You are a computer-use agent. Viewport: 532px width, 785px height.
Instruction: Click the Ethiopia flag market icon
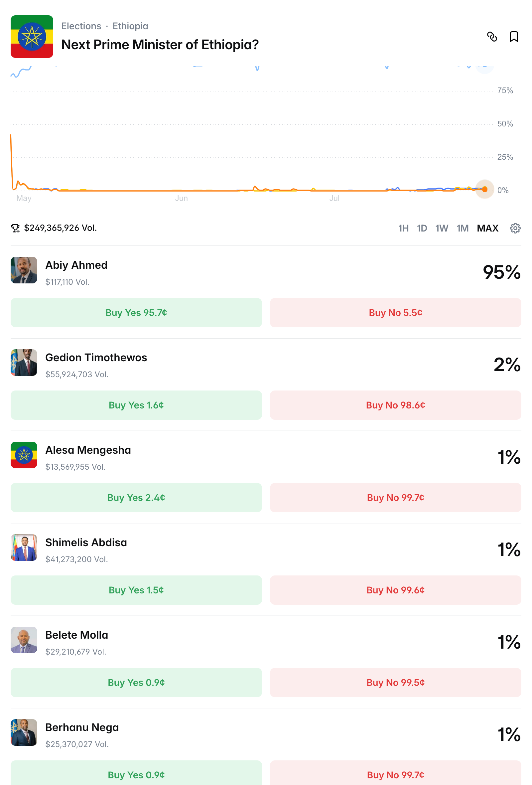click(32, 37)
